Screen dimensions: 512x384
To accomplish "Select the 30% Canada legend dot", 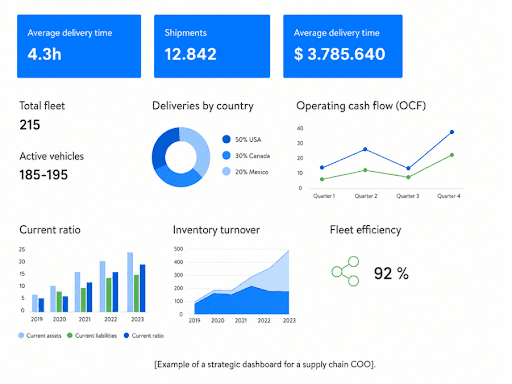I will pyautogui.click(x=226, y=155).
